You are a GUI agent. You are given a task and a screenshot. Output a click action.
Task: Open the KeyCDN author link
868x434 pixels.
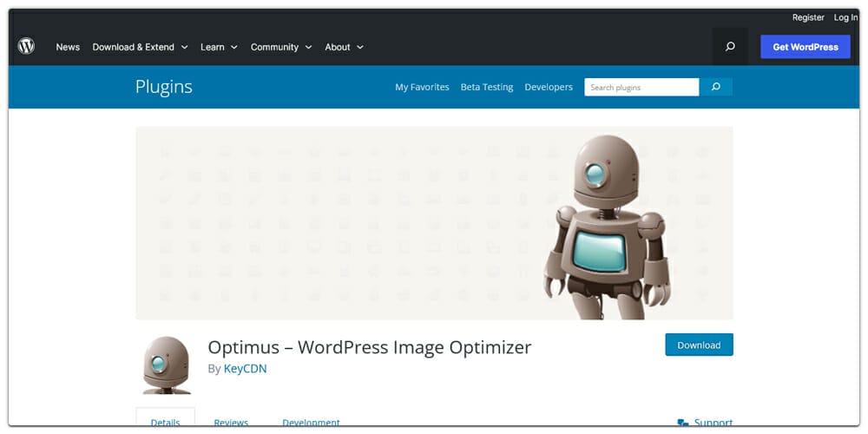246,368
